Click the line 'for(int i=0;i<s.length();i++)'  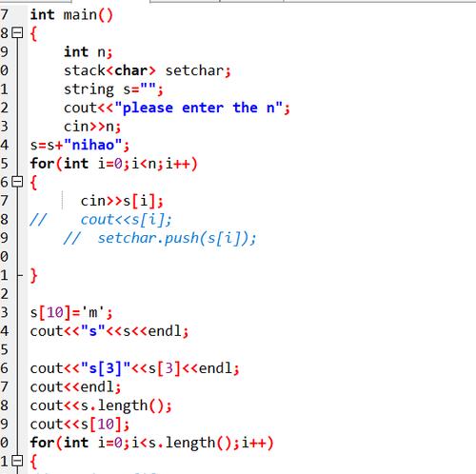click(151, 443)
